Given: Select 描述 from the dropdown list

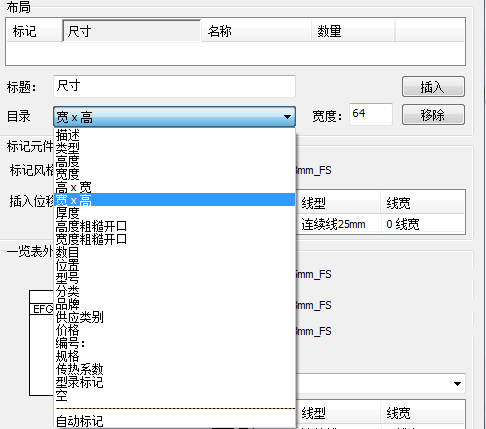Looking at the screenshot, I should [x=174, y=135].
